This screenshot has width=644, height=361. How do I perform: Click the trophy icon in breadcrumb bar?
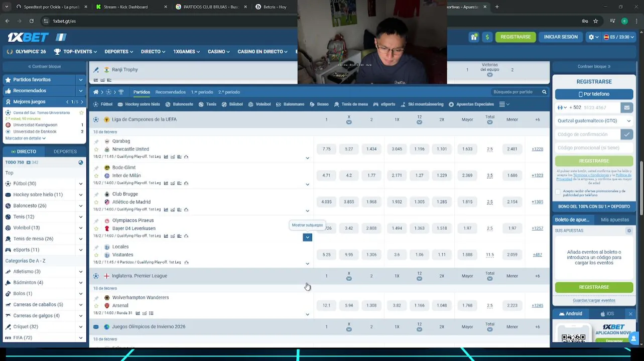(121, 92)
